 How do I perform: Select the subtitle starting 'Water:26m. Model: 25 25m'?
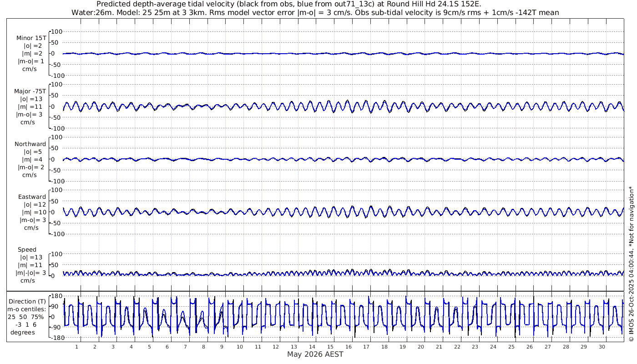[315, 12]
